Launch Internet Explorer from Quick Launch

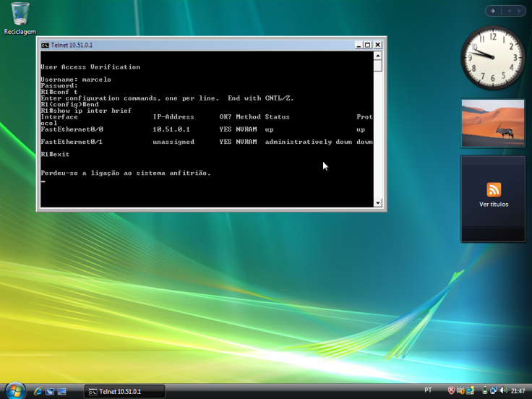38,391
